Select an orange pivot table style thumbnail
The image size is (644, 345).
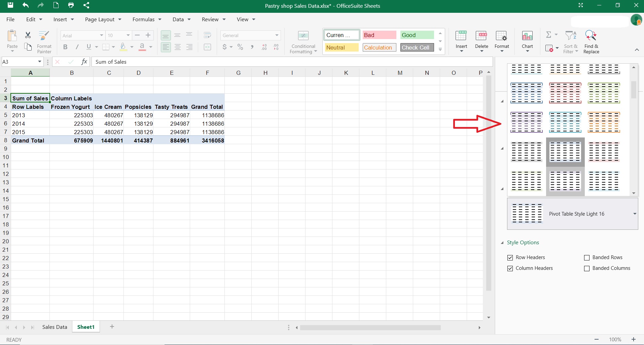pos(604,122)
